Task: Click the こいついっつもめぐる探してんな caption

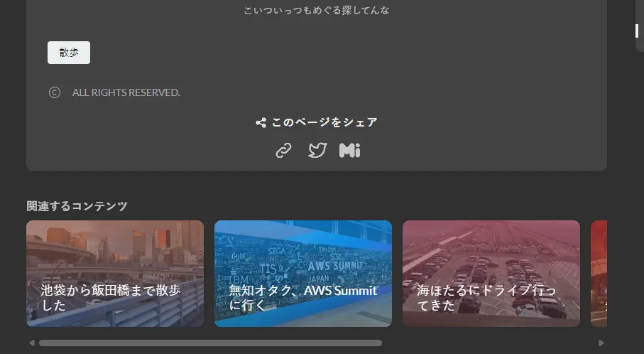Action: [x=316, y=10]
